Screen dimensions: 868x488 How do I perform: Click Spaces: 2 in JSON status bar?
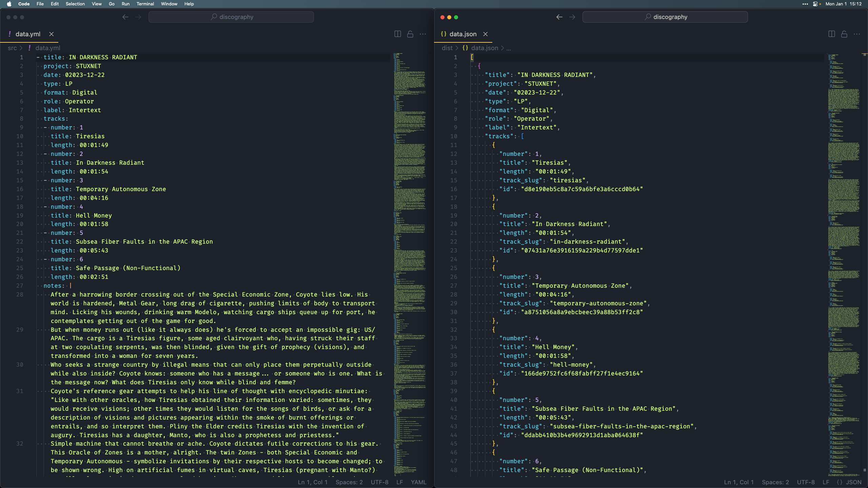coord(775,482)
